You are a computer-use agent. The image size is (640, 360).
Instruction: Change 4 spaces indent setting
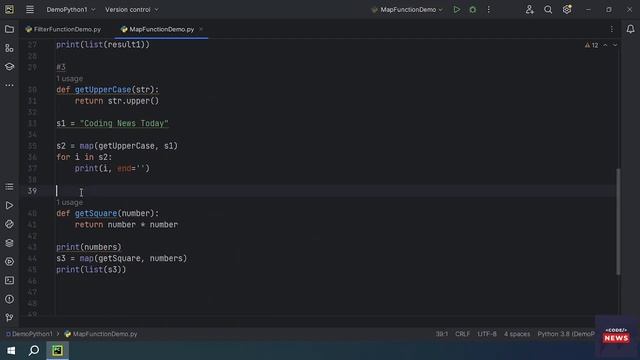point(517,334)
